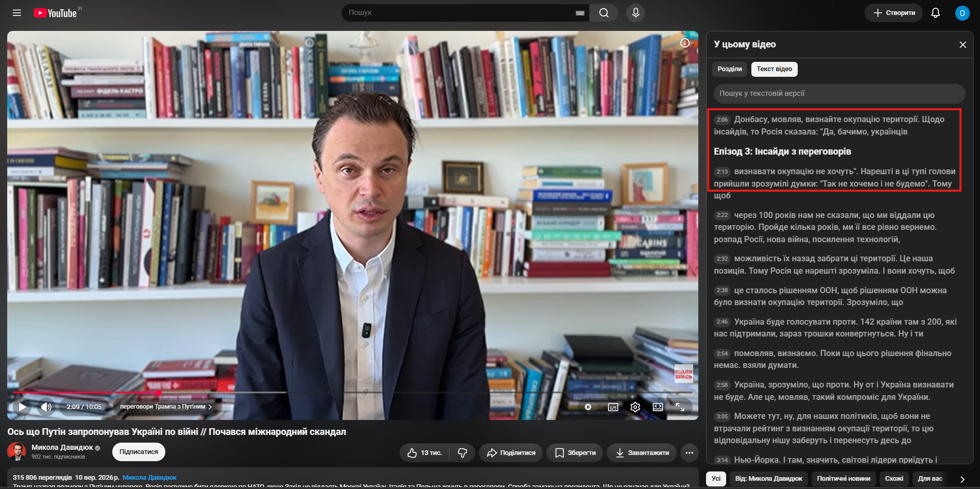
Task: Open the Створити create menu
Action: [895, 13]
